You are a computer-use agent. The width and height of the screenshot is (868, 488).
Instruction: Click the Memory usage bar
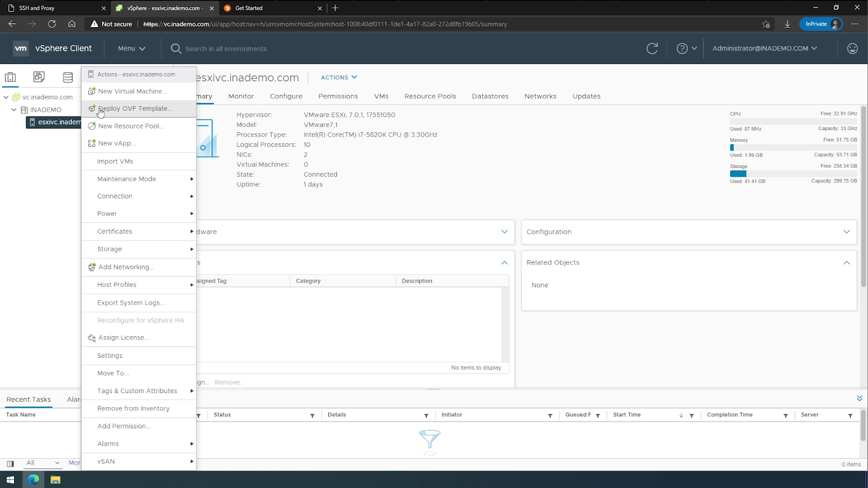pyautogui.click(x=793, y=147)
